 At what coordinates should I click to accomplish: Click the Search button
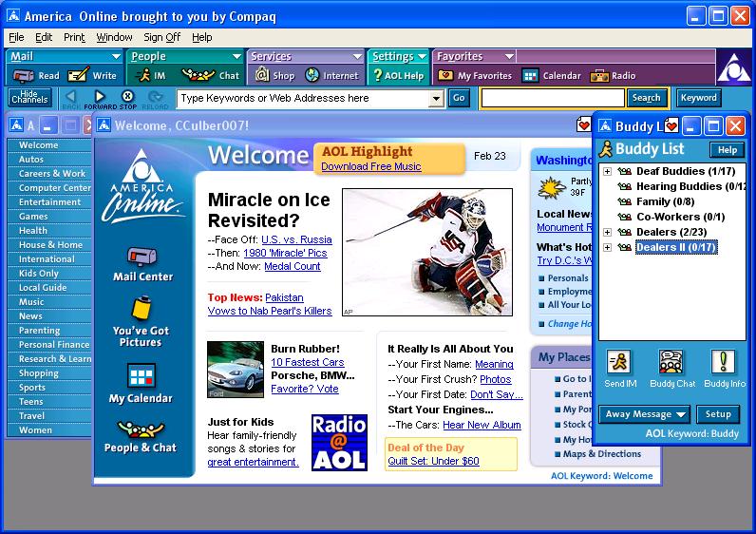(646, 98)
